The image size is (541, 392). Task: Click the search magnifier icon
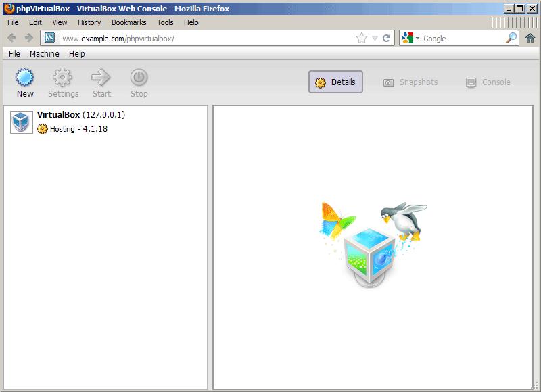tap(511, 39)
